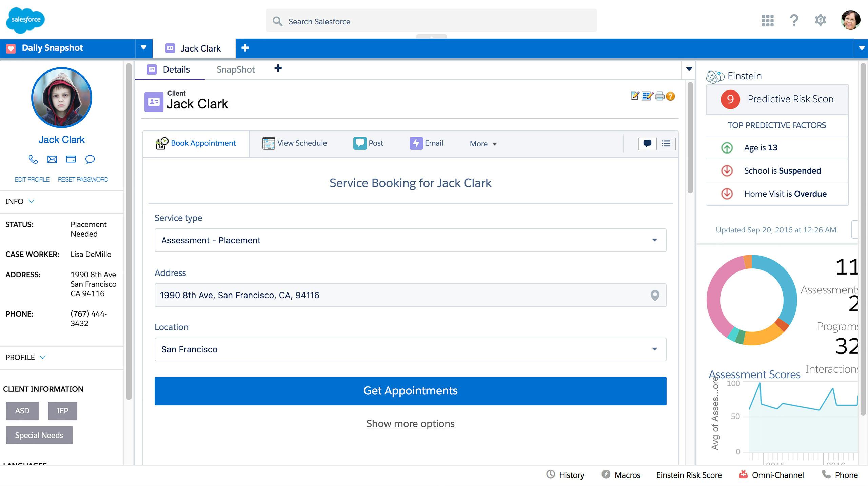Click the RESET PASSWORD link
This screenshot has height=486, width=868.
point(83,180)
